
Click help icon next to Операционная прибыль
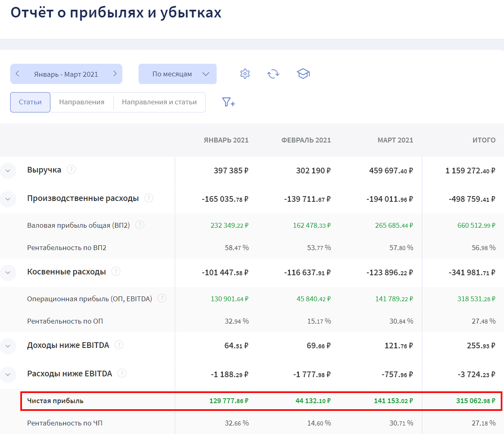(x=162, y=298)
